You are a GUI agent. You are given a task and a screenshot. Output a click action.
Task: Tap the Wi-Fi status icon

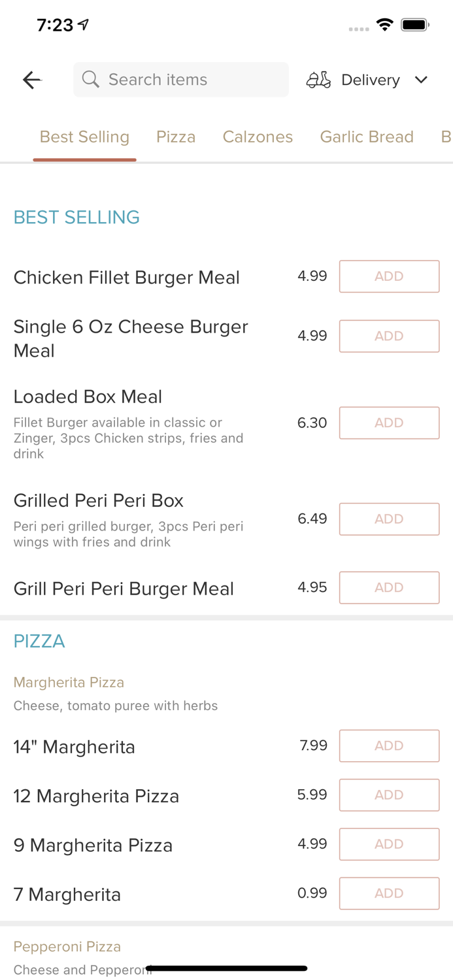click(x=385, y=24)
